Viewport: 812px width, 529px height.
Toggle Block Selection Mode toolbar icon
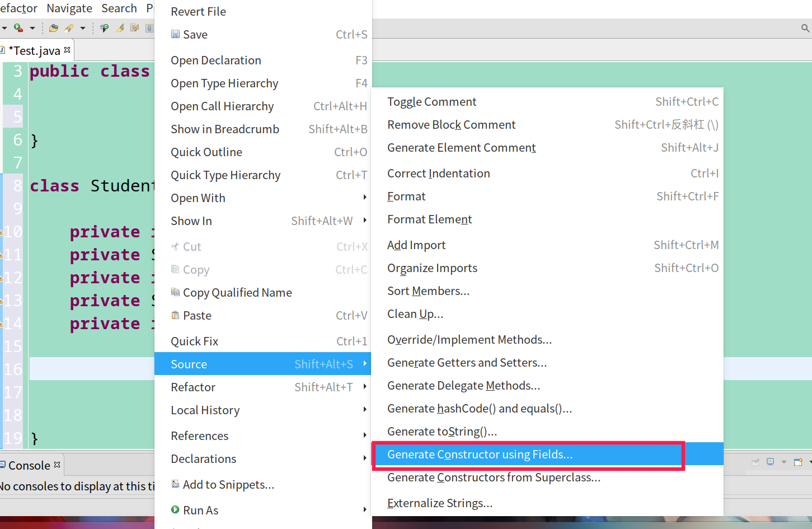tap(149, 28)
